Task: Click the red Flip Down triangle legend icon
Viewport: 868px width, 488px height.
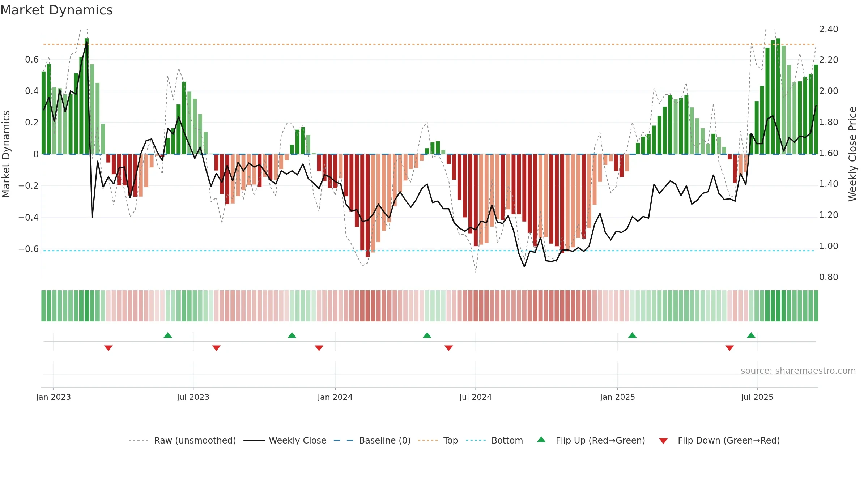Action: [663, 441]
